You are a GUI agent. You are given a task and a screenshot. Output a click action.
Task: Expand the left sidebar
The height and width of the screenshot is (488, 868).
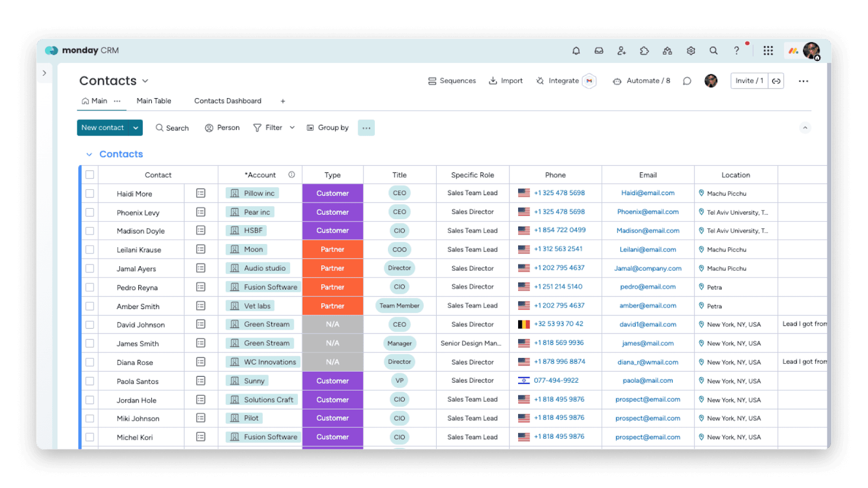[44, 73]
